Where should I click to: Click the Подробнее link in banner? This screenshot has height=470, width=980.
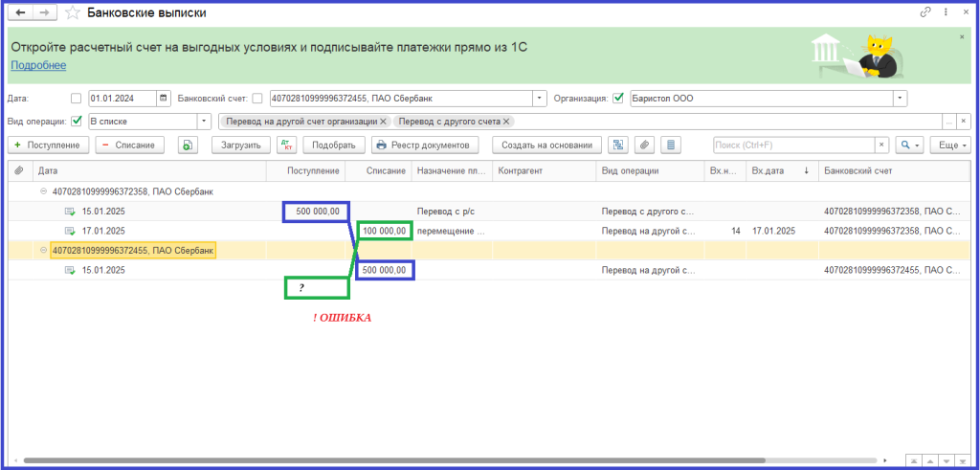coord(38,65)
